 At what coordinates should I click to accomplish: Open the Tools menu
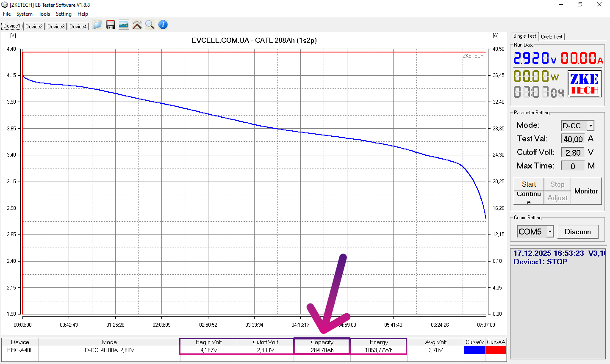click(x=44, y=14)
